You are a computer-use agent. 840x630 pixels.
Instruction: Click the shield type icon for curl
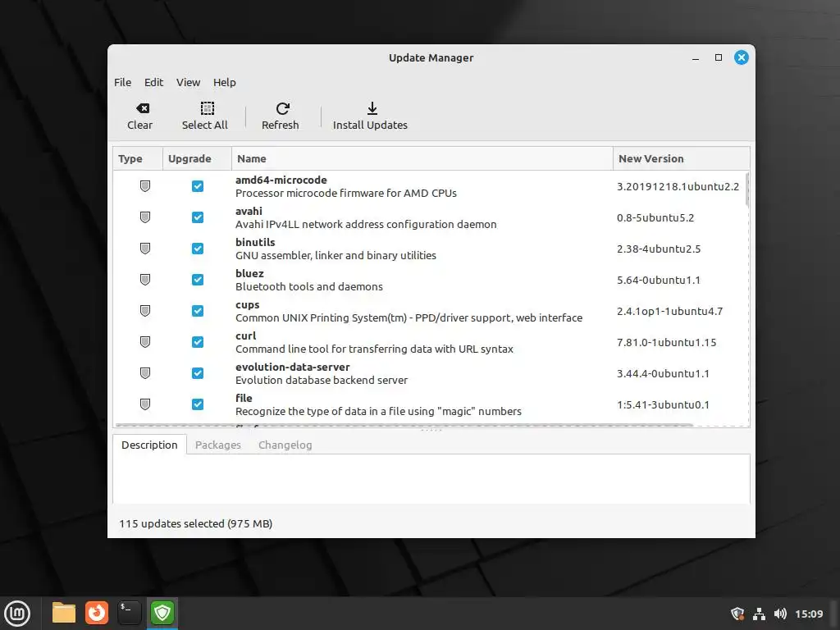(x=144, y=342)
